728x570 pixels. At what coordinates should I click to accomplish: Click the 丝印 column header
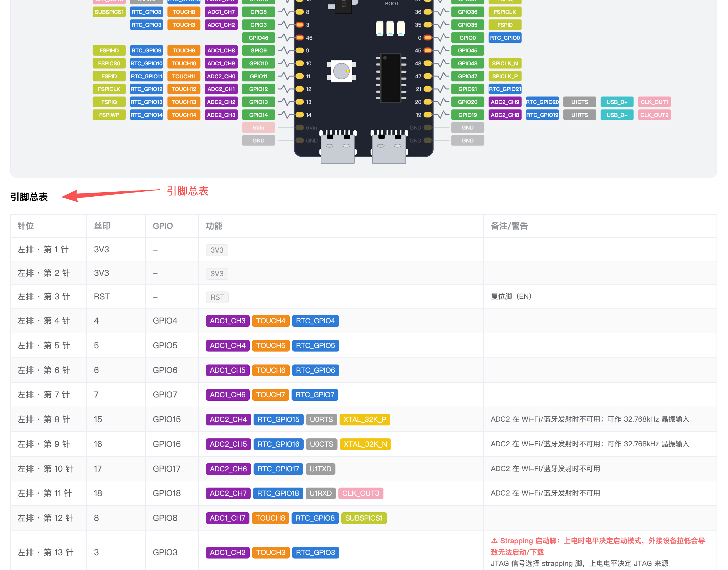tap(102, 226)
